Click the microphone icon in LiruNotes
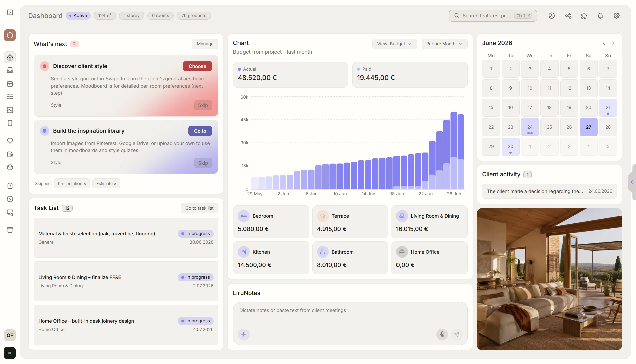636x364 pixels. pos(442,334)
